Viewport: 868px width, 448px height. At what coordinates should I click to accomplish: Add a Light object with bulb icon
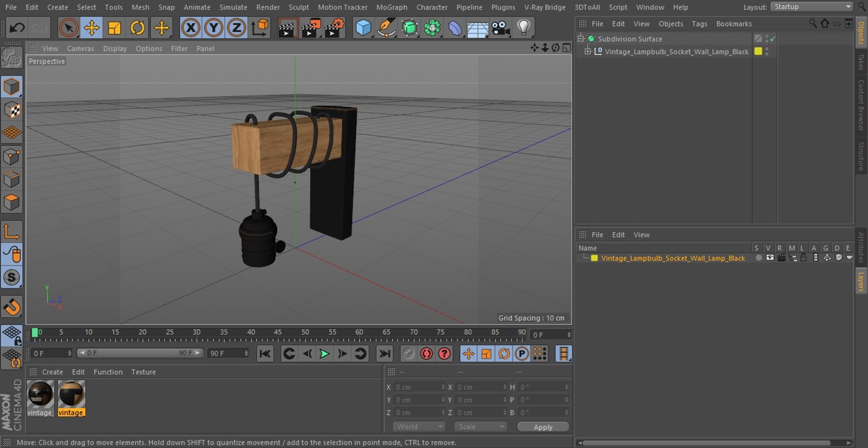coord(523,28)
